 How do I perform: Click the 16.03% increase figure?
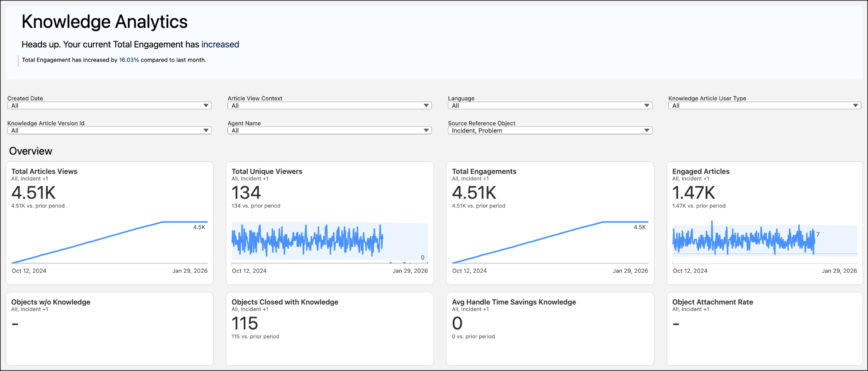(129, 60)
